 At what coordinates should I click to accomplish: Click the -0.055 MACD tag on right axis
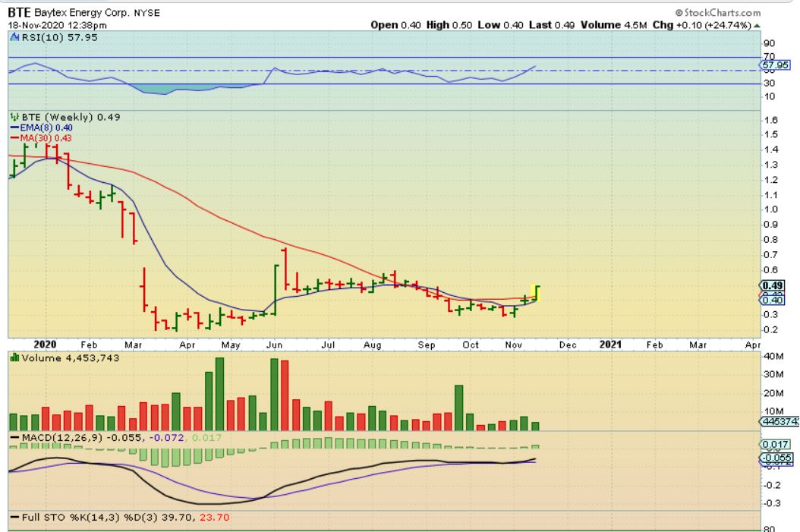(x=776, y=458)
